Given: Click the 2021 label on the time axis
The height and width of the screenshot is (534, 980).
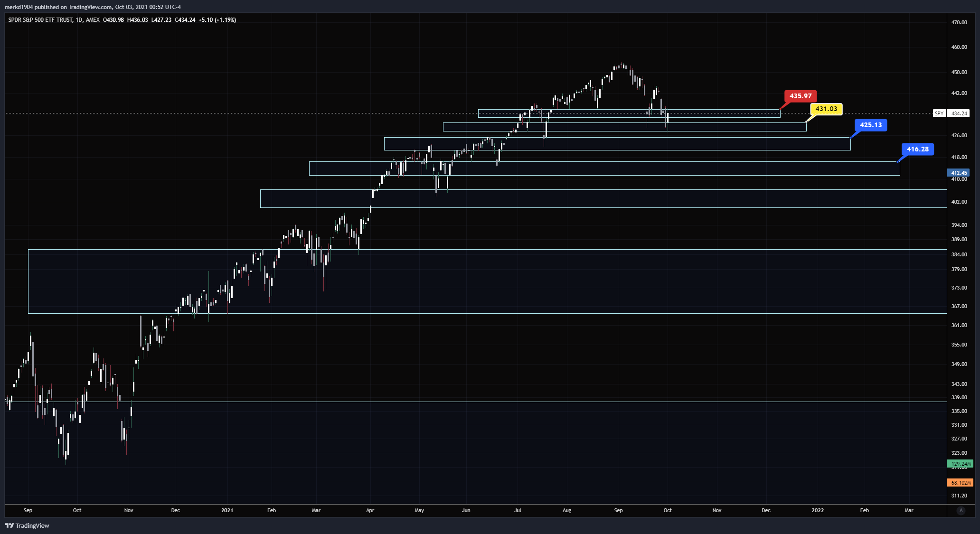Looking at the screenshot, I should [x=227, y=510].
